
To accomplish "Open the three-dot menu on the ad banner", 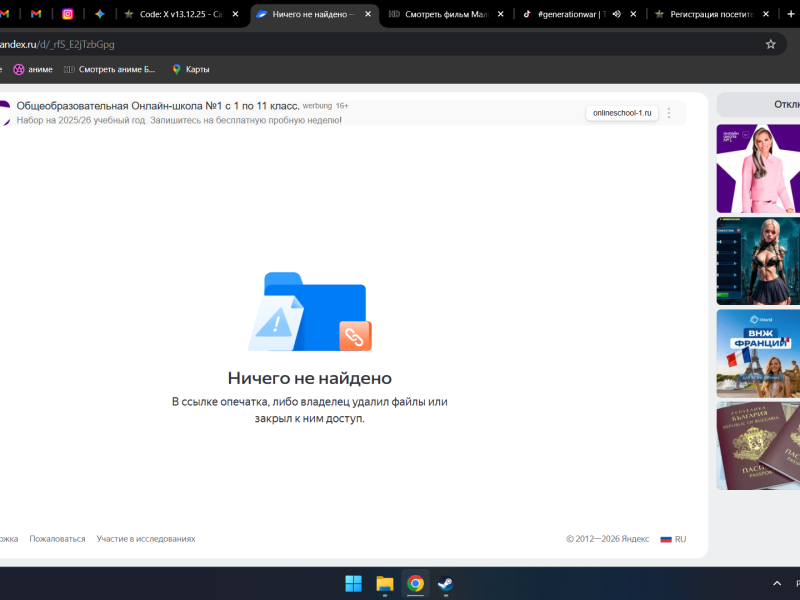I will coord(669,113).
